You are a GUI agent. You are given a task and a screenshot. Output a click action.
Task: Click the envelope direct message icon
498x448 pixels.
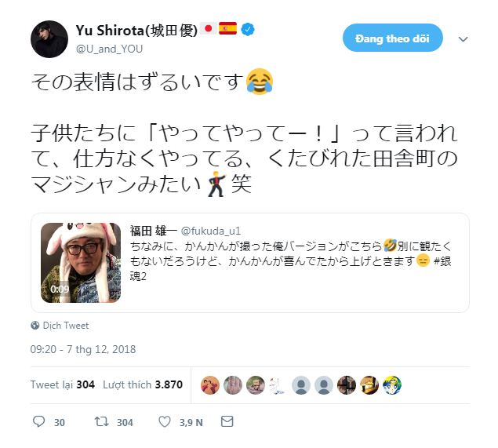point(227,421)
